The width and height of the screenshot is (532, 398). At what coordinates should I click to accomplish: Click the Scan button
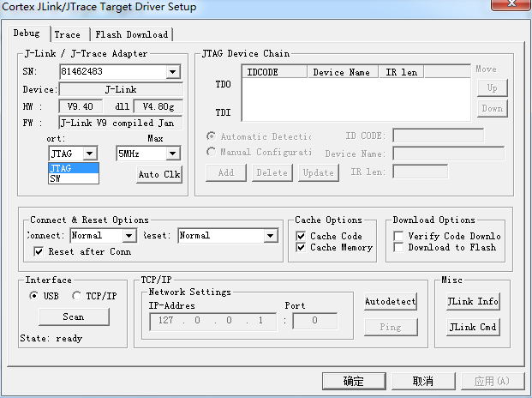(x=74, y=317)
